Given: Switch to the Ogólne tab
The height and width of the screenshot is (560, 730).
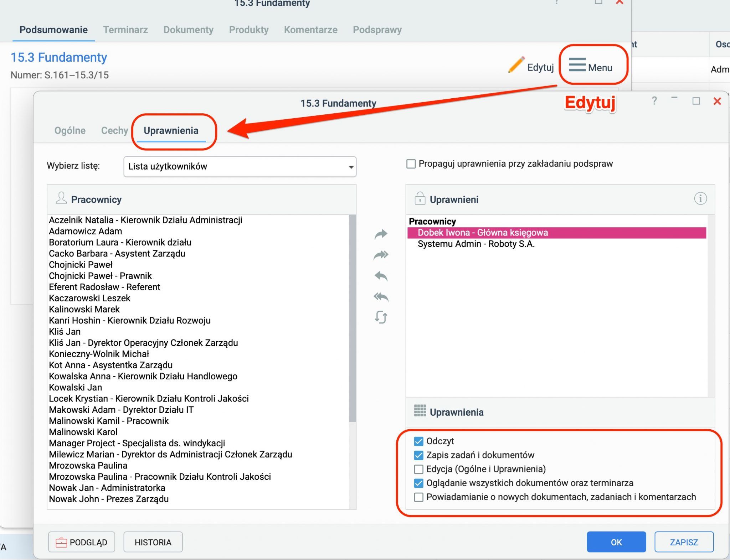Looking at the screenshot, I should coord(70,130).
